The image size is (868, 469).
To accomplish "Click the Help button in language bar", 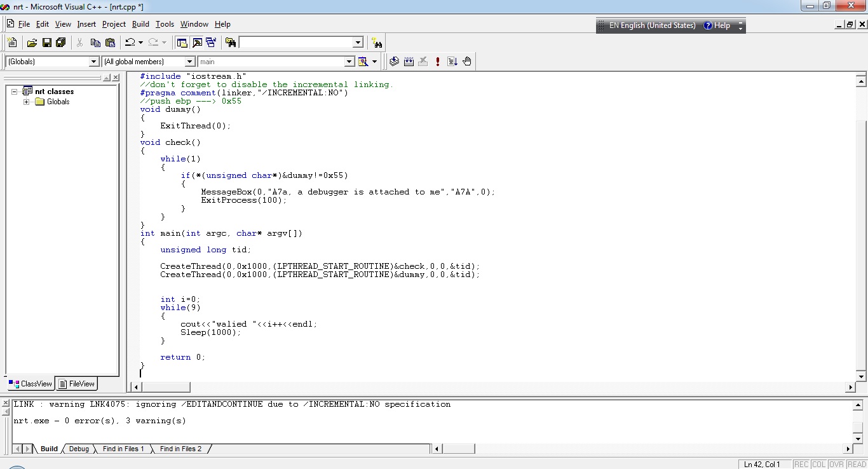I will click(717, 25).
